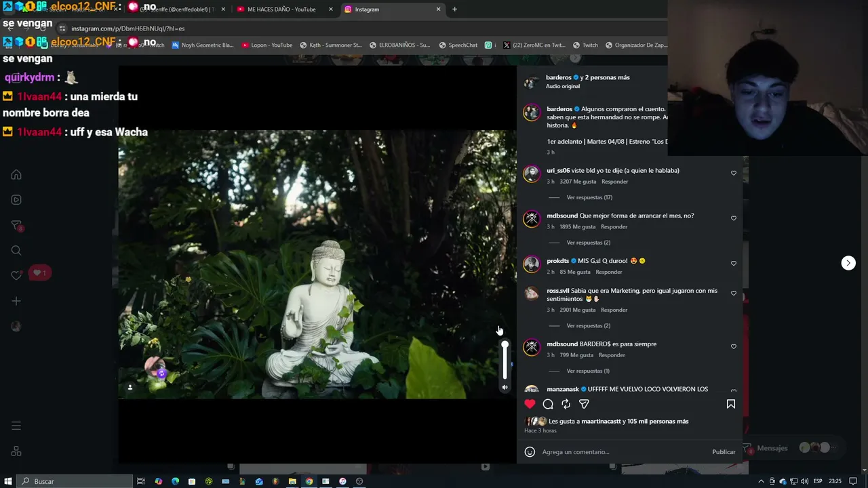Open Task View on the taskbar
Viewport: 868px width, 488px height.
tap(141, 481)
